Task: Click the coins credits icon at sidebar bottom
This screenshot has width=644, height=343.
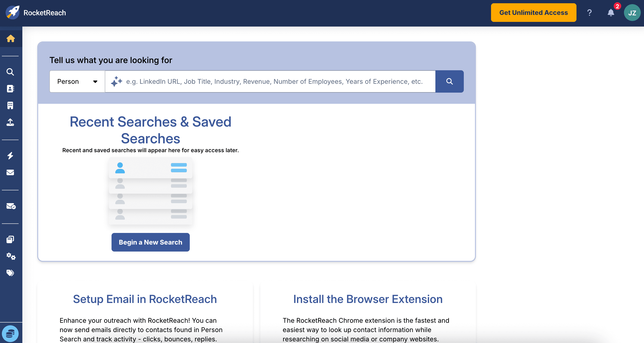Action: coord(10,333)
